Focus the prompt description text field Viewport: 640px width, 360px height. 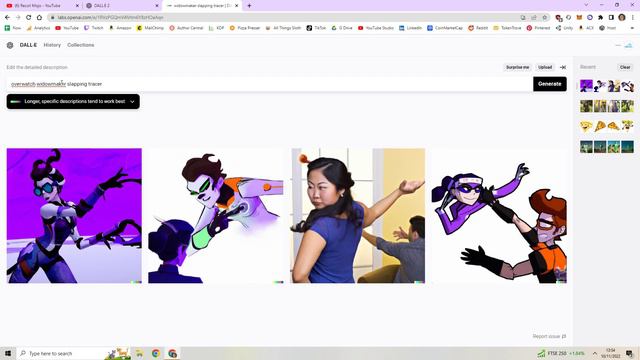(269, 84)
